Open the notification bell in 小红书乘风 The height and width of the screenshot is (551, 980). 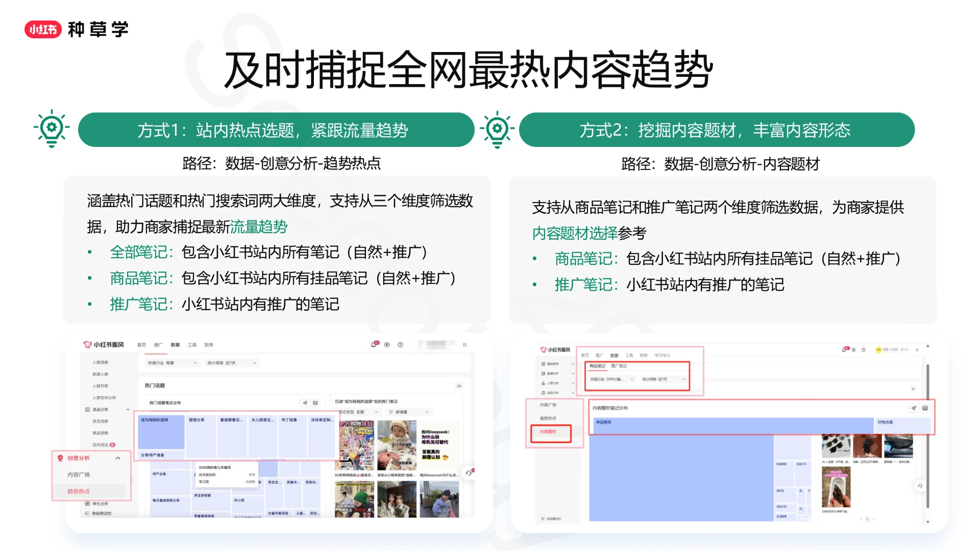coord(374,345)
